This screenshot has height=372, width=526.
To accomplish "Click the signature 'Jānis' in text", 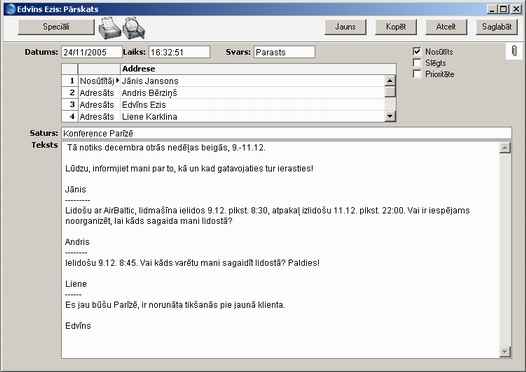I will pyautogui.click(x=75, y=190).
